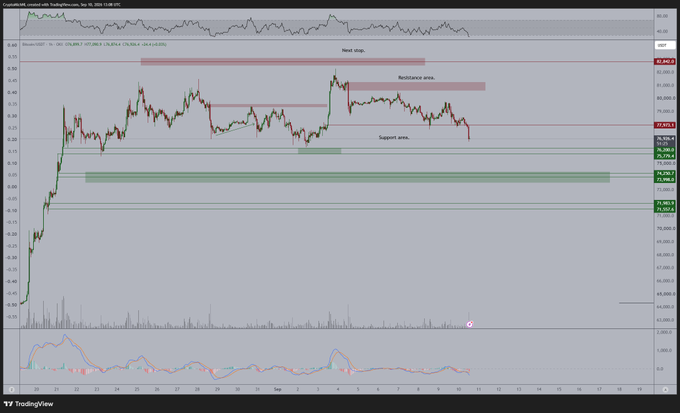Select the red rectangle under 'Next stop.'
Viewport: 680px width, 413px height.
tap(283, 62)
